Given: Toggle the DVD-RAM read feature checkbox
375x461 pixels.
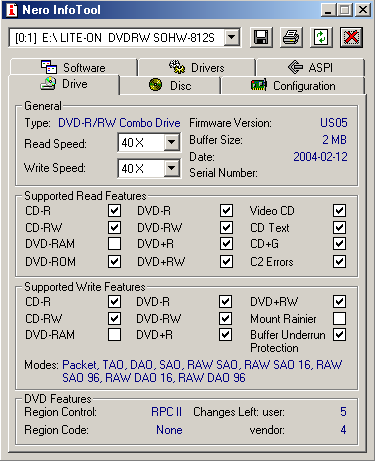Looking at the screenshot, I should click(x=114, y=244).
